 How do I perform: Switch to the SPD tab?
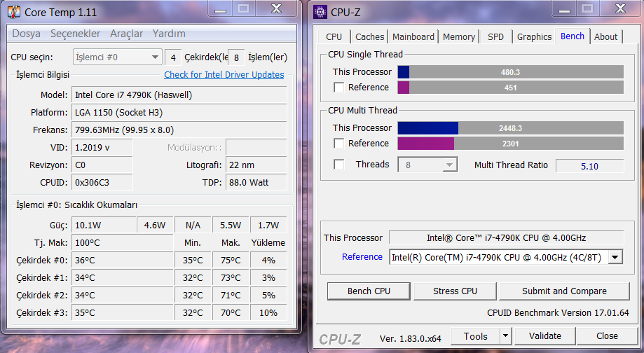click(x=495, y=37)
